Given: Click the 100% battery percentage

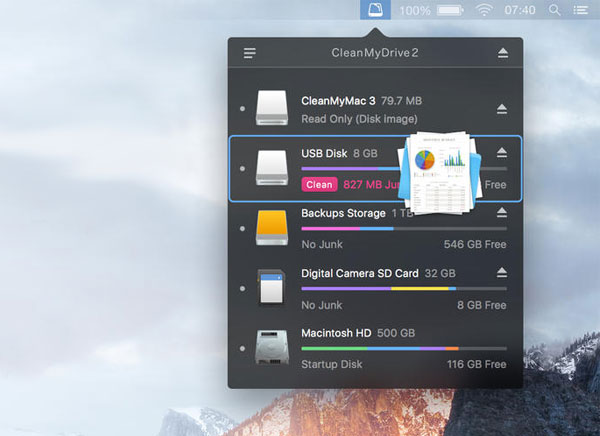Looking at the screenshot, I should pos(415,11).
